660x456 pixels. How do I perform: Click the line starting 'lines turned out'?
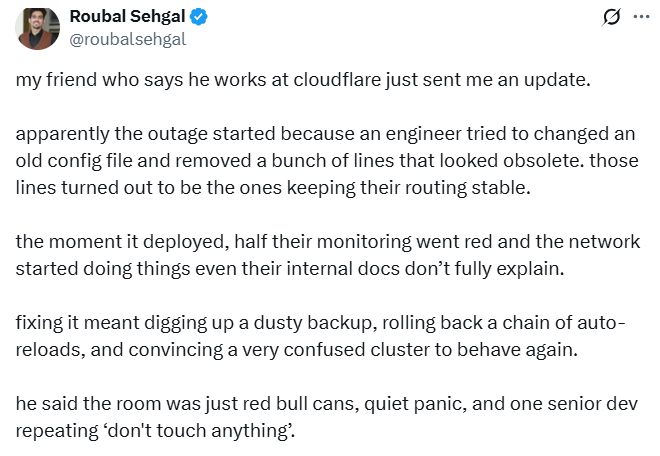click(x=273, y=188)
